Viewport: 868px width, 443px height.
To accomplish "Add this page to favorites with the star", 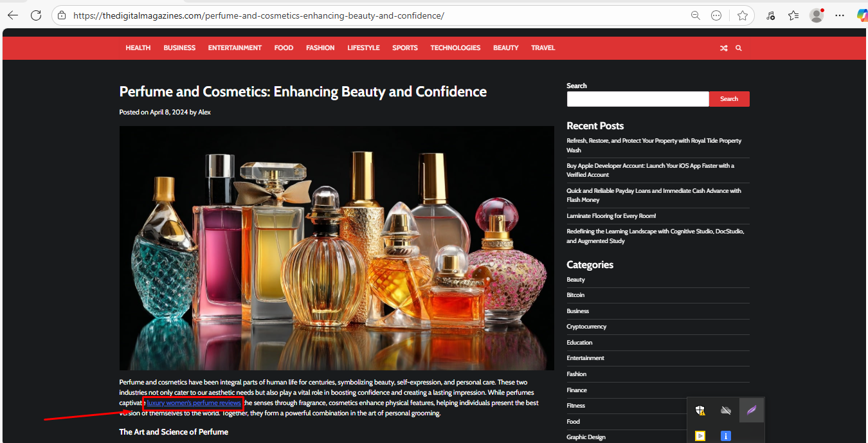I will tap(743, 15).
